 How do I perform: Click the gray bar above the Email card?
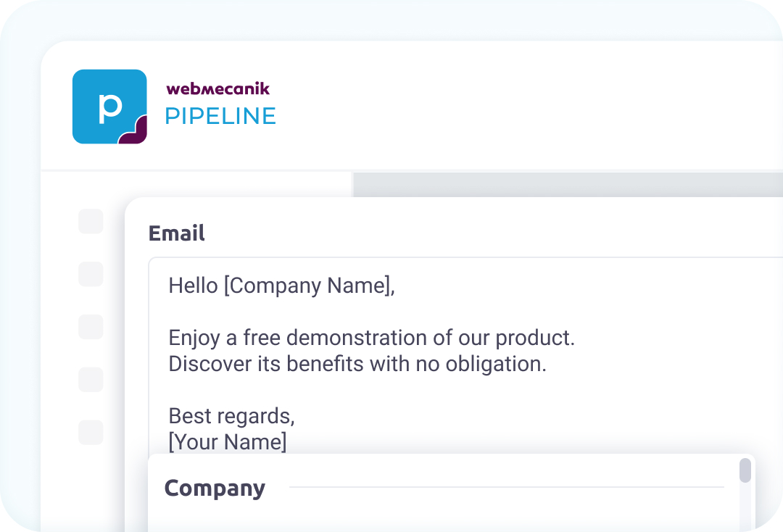click(x=565, y=184)
